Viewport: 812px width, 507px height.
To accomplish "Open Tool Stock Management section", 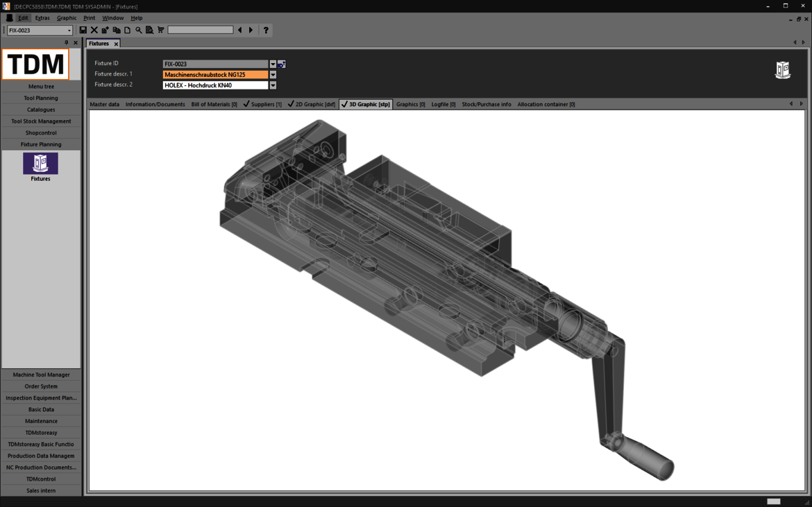I will (x=41, y=121).
